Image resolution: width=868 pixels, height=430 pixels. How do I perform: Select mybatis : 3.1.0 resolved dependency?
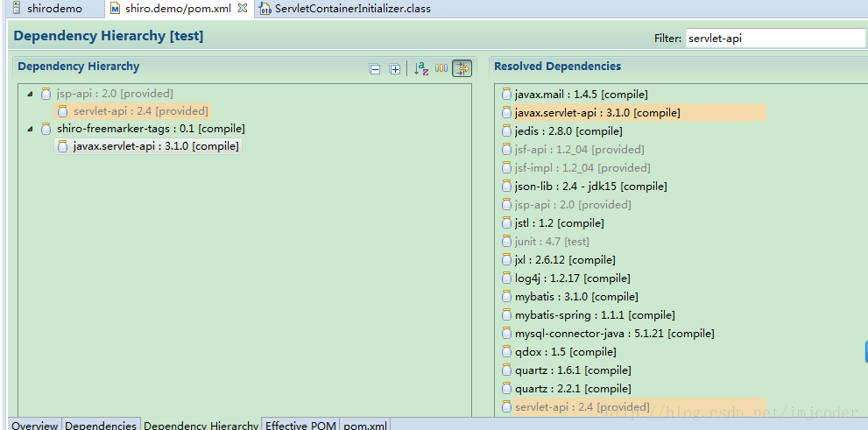point(576,297)
